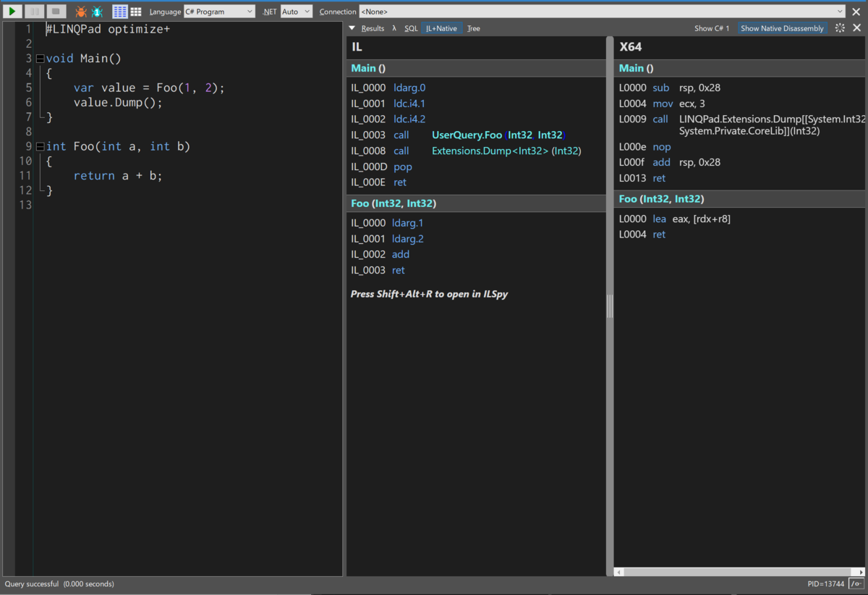Open the Language dropdown
Image resolution: width=868 pixels, height=595 pixels.
click(x=219, y=12)
